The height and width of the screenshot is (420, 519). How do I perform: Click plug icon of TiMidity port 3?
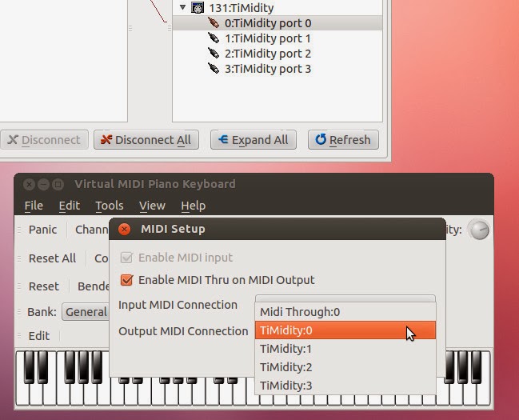[214, 68]
